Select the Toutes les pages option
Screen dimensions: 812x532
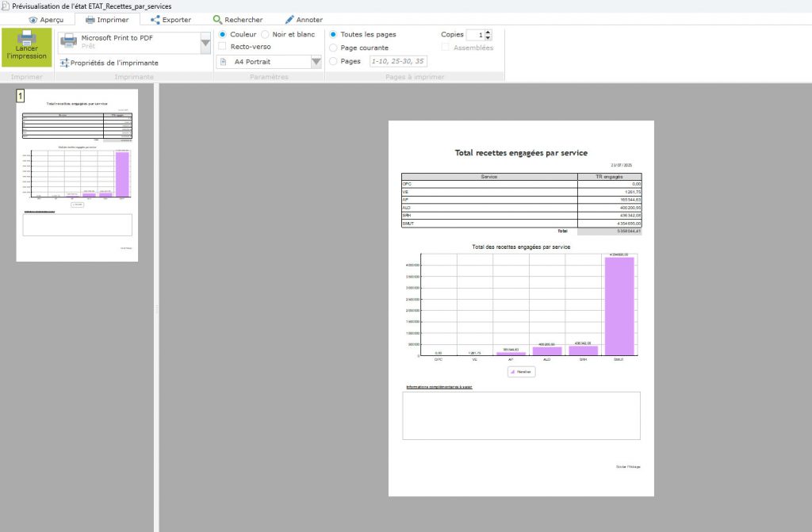coord(333,35)
